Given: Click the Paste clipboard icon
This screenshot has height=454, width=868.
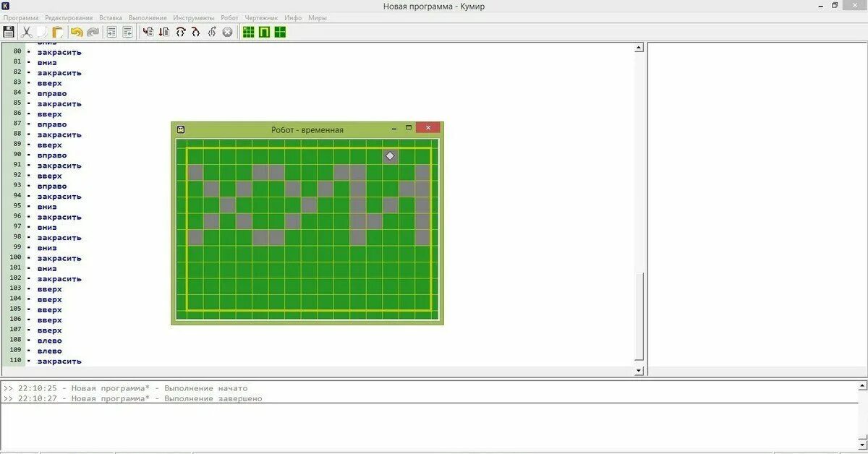Looking at the screenshot, I should coord(57,32).
